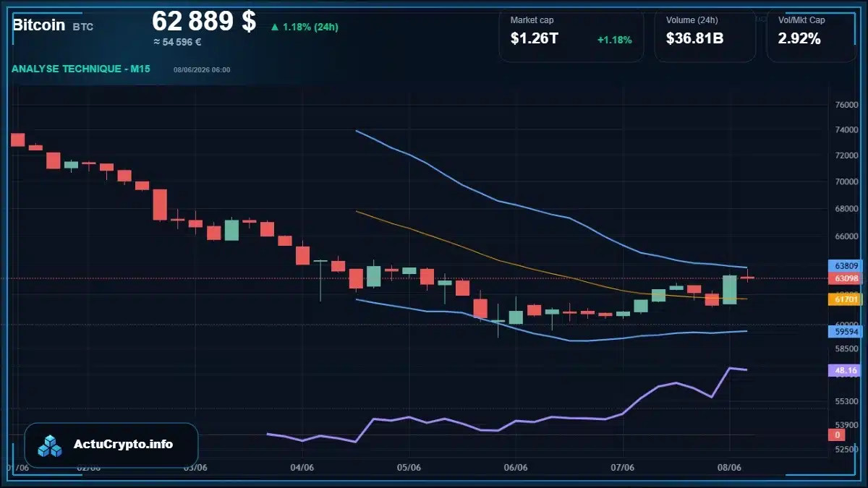Click the 58500 axis label

[x=846, y=348]
